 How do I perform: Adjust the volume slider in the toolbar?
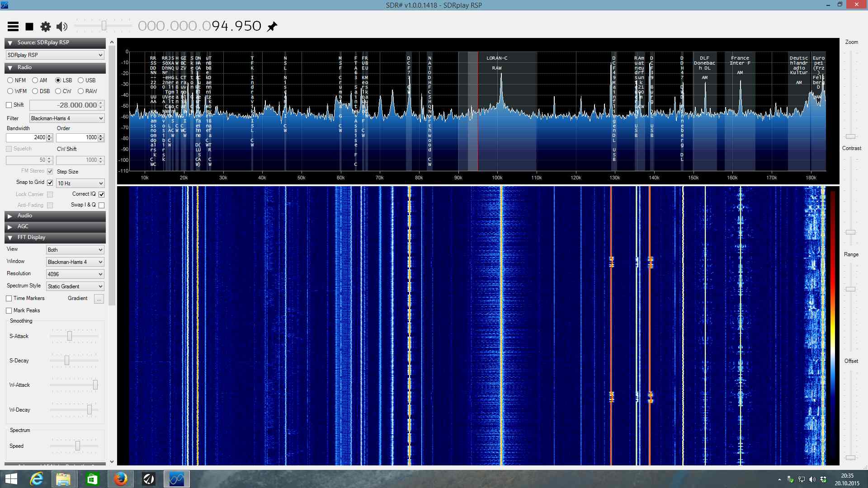click(x=104, y=26)
